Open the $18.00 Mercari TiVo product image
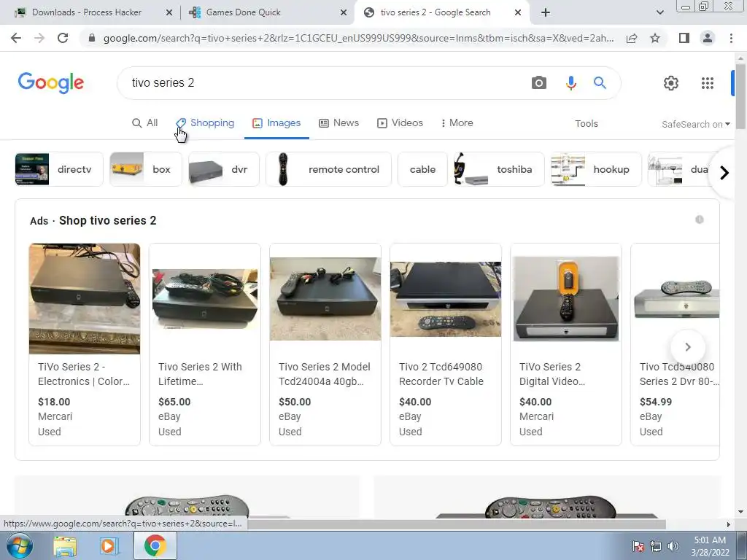The width and height of the screenshot is (747, 560). [x=85, y=298]
